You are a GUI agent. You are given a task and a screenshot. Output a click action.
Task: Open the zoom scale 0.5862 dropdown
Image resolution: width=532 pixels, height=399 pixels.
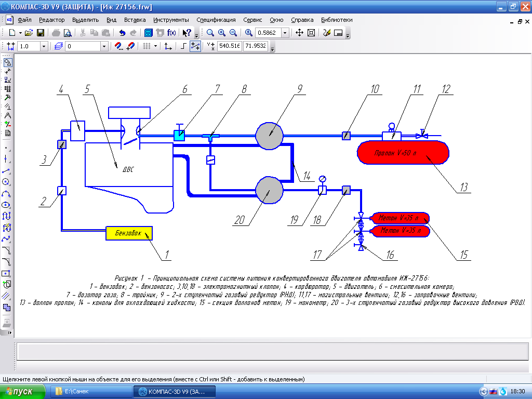(x=285, y=33)
